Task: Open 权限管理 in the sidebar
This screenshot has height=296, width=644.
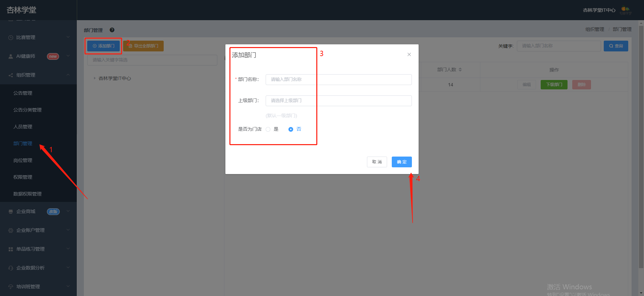Action: (x=23, y=177)
